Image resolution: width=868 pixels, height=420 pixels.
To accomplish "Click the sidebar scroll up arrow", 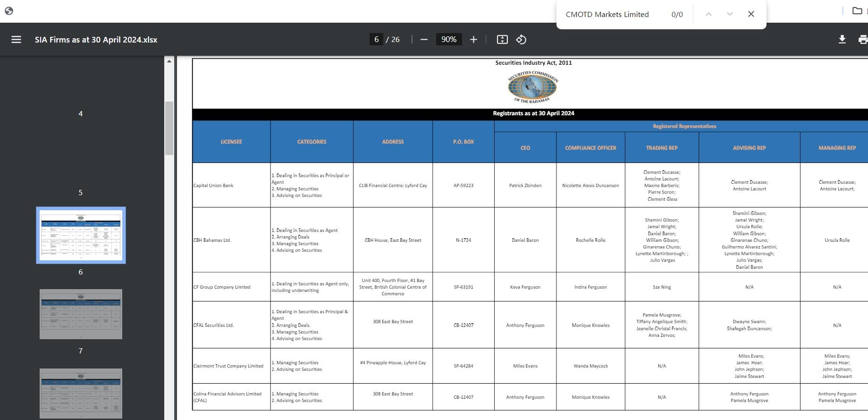I will coord(169,61).
